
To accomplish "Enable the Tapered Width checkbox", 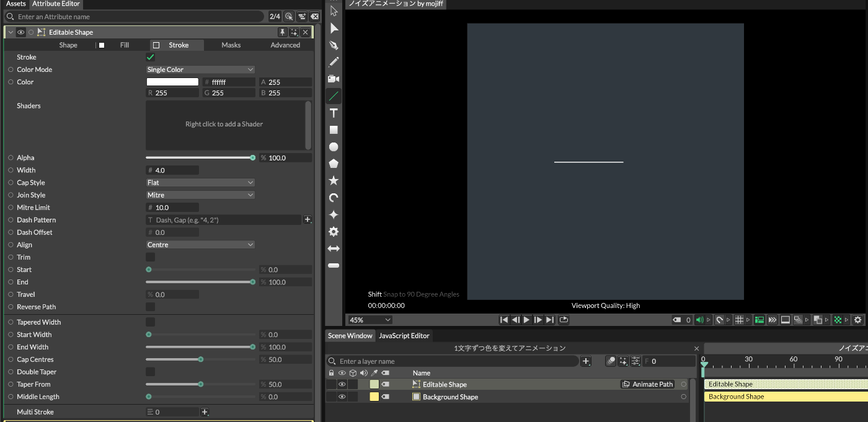I will tap(150, 322).
